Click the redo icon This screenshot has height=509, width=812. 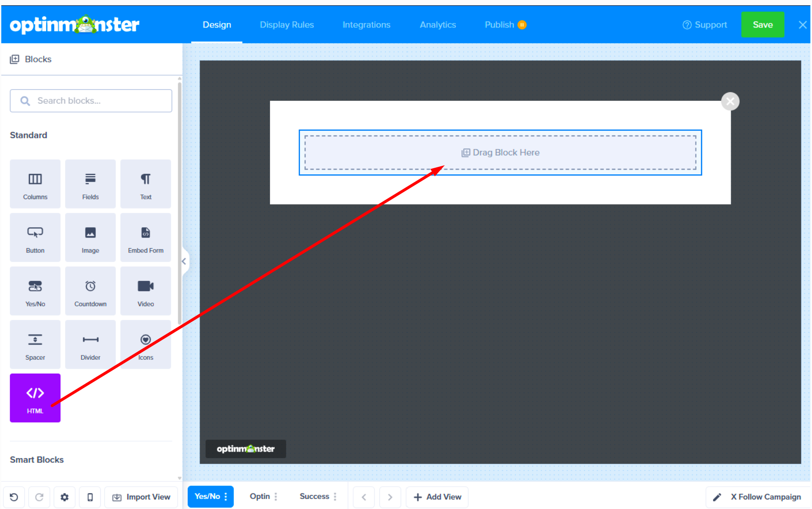(39, 497)
